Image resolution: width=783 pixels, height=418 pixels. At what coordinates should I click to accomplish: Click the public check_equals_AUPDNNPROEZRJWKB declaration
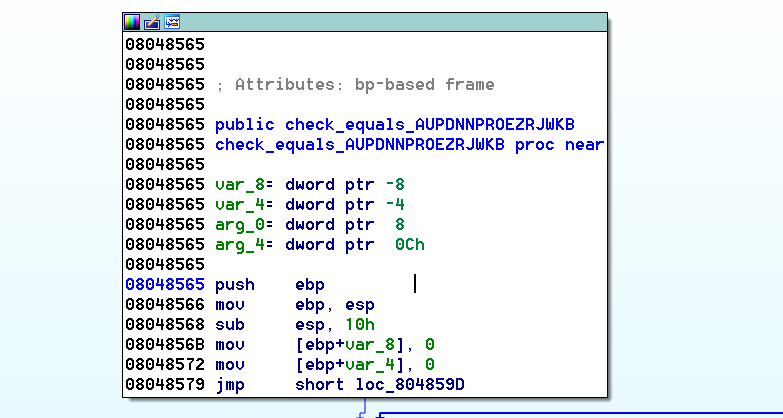tap(394, 125)
